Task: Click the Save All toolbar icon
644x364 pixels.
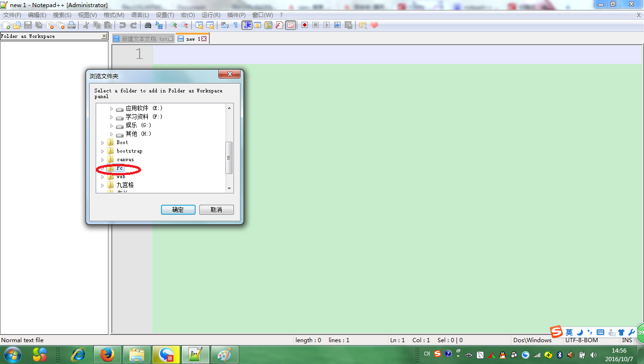Action: coord(39,25)
